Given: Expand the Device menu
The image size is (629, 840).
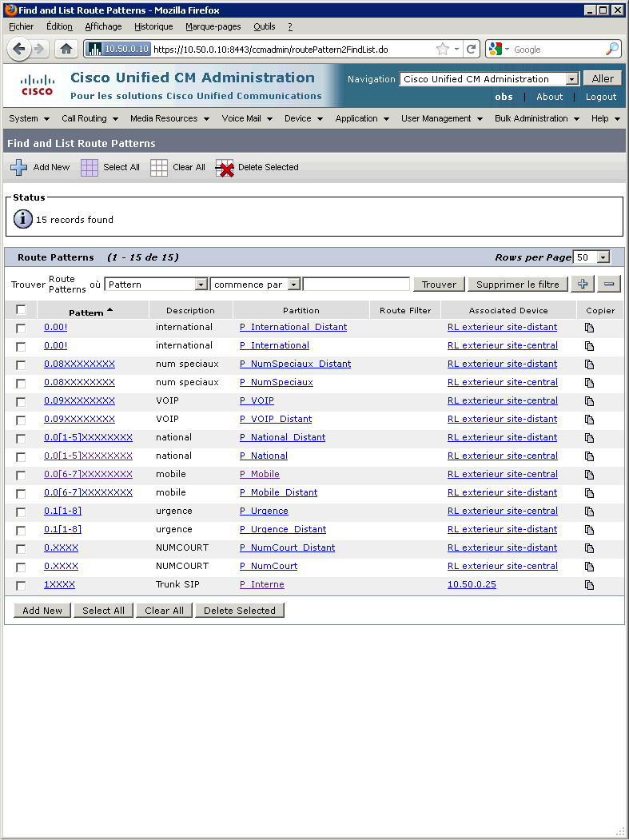Looking at the screenshot, I should (x=303, y=118).
